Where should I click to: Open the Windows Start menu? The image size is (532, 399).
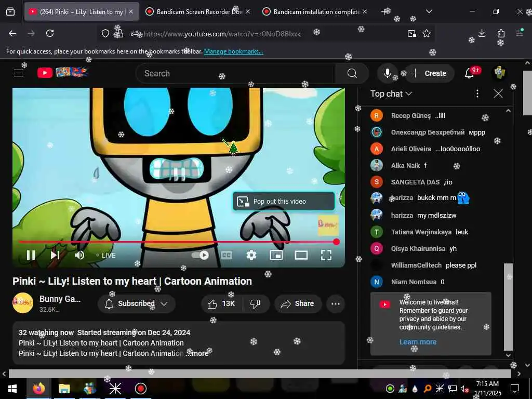click(x=12, y=389)
